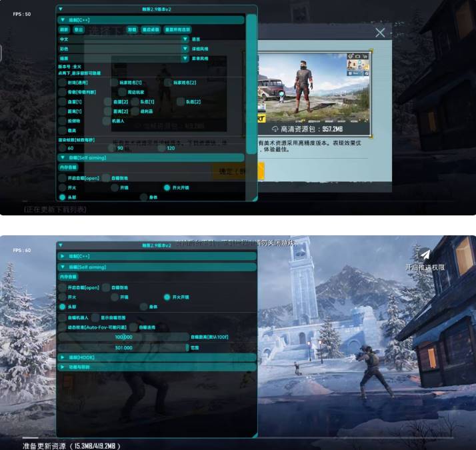Enable the 自瞄机器人 checkbox
Image resolution: width=476 pixels, height=450 pixels.
pyautogui.click(x=62, y=317)
